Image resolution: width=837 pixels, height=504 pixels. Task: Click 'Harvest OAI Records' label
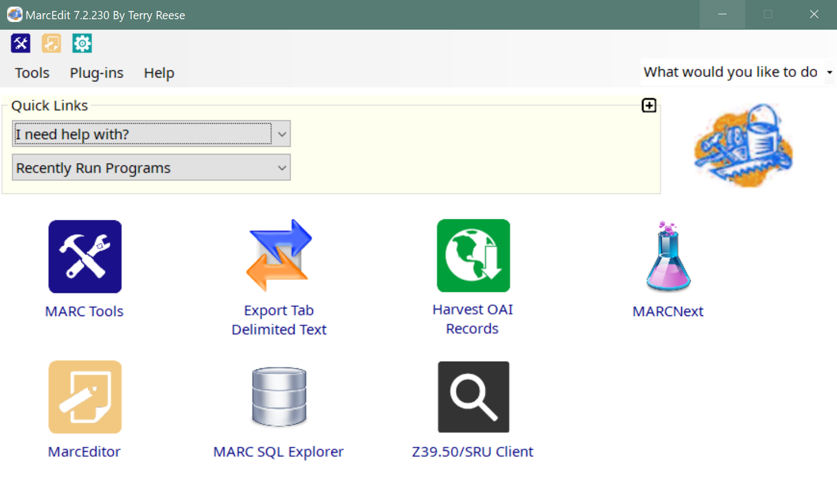click(x=473, y=319)
